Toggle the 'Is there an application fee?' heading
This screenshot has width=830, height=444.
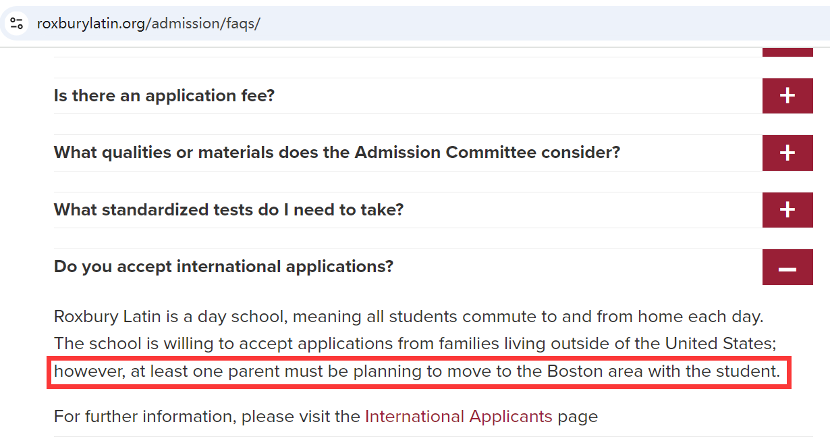pos(164,96)
